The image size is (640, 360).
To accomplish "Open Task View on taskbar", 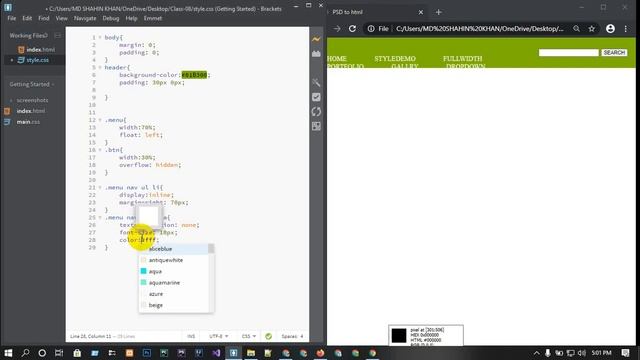I will tap(59, 353).
